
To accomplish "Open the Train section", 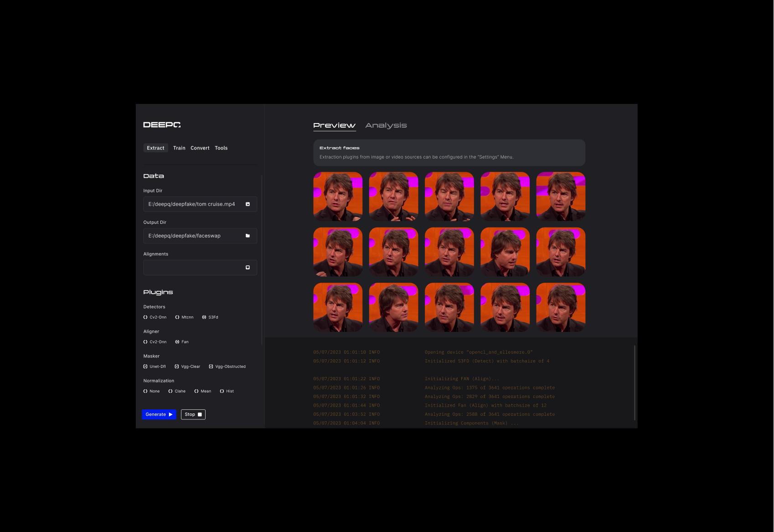I will coord(179,148).
